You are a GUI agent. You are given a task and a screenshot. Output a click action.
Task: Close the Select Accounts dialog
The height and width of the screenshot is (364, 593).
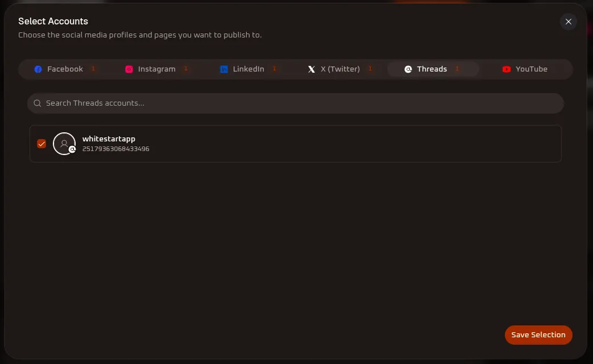coord(568,22)
